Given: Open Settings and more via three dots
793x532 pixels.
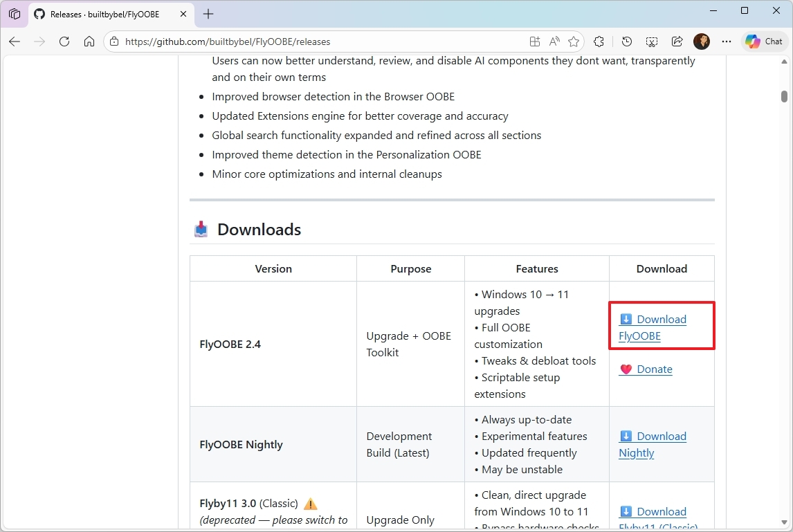Looking at the screenshot, I should [x=726, y=42].
